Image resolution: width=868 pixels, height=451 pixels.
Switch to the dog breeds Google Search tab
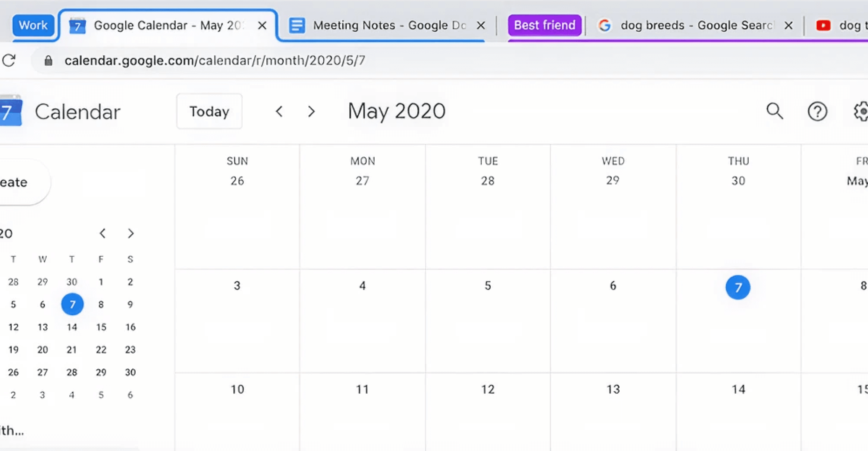(x=695, y=26)
